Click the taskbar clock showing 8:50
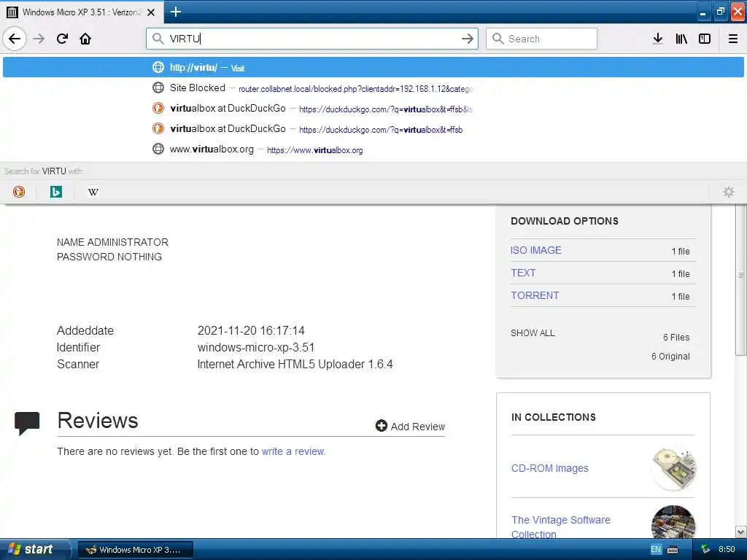 pos(727,550)
